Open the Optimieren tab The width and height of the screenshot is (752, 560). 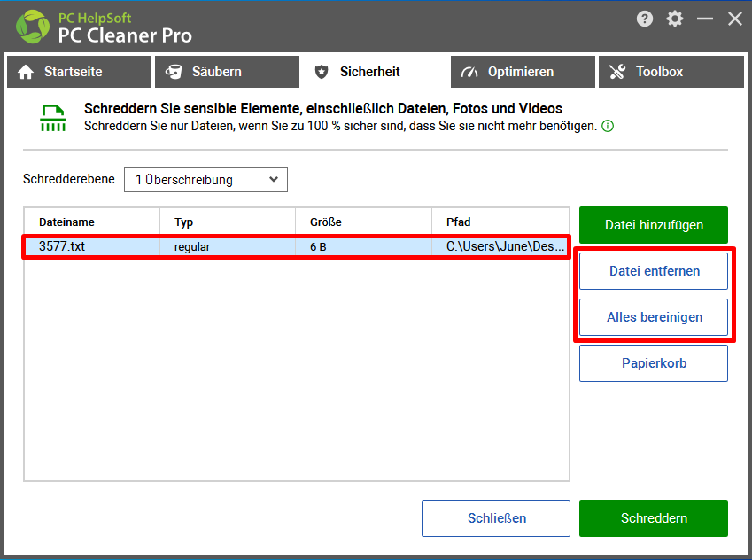pos(523,72)
